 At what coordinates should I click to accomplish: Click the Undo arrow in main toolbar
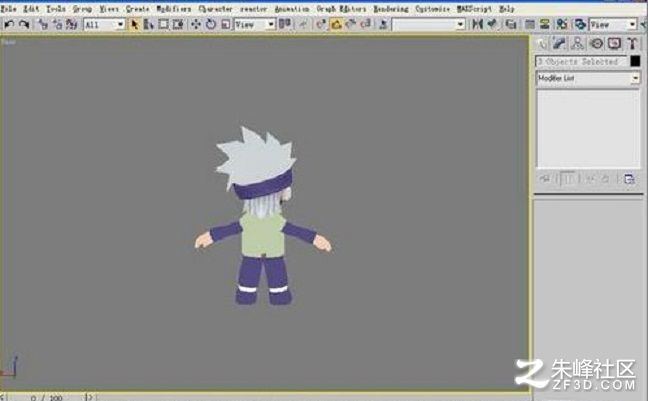9,24
